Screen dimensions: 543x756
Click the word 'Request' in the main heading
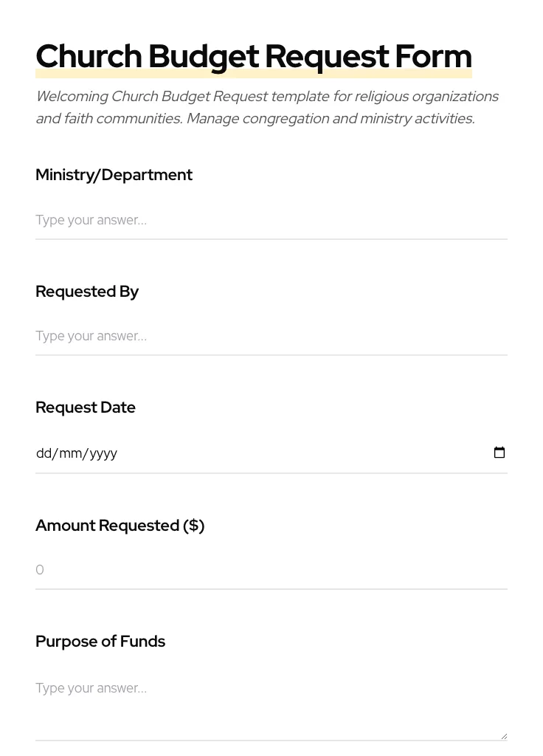326,57
